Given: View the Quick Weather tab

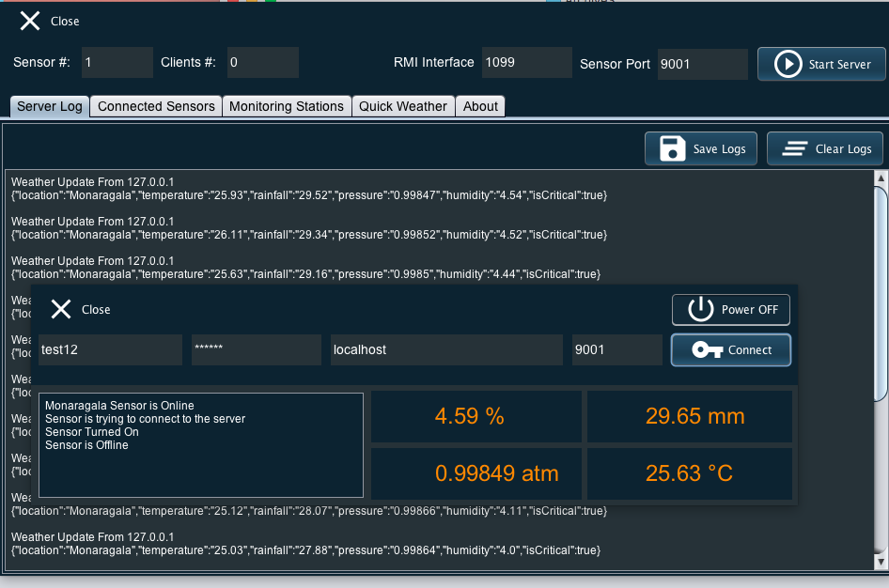Looking at the screenshot, I should (403, 106).
